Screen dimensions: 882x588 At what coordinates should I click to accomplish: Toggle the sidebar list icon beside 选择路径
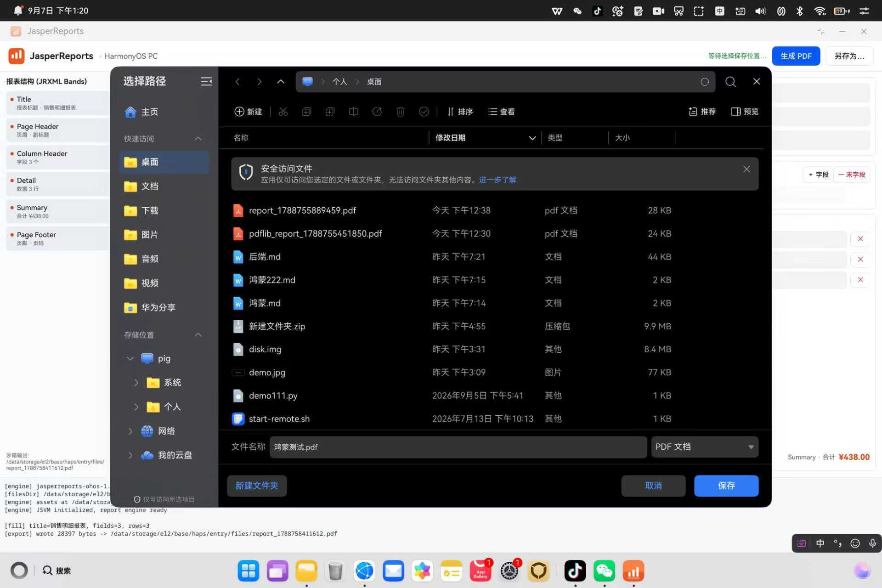[206, 81]
